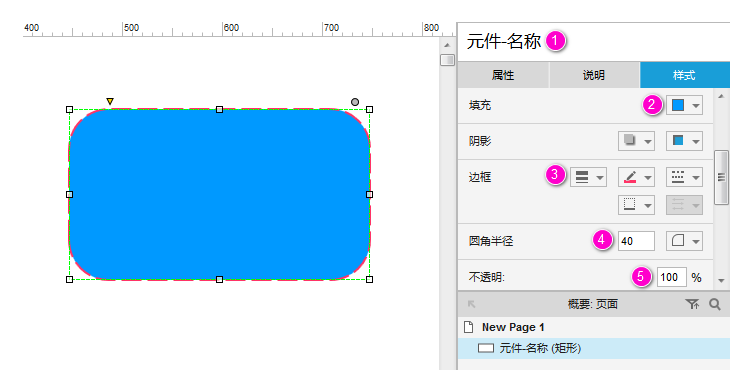Screen dimensions: 753x388
Task: Switch to the 属性 tab
Action: tap(503, 75)
